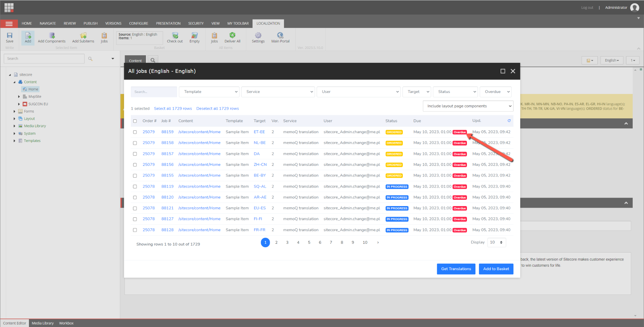Open the English language dropdown

point(612,60)
